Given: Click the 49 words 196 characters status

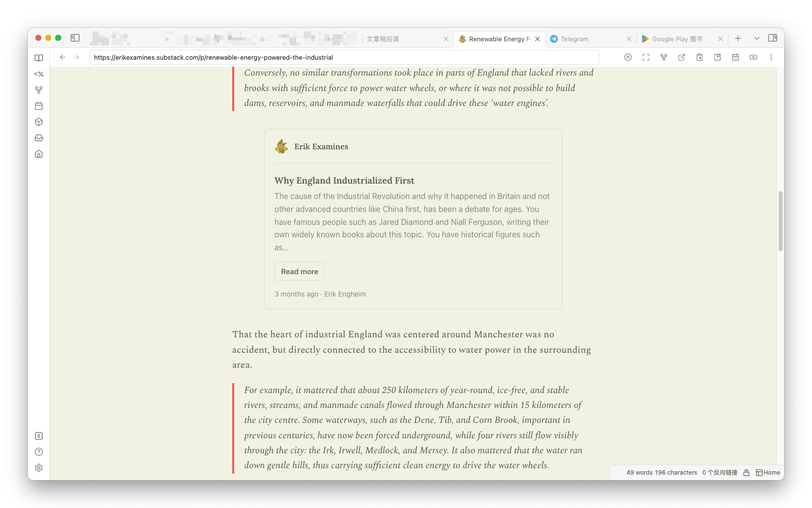Looking at the screenshot, I should (661, 473).
